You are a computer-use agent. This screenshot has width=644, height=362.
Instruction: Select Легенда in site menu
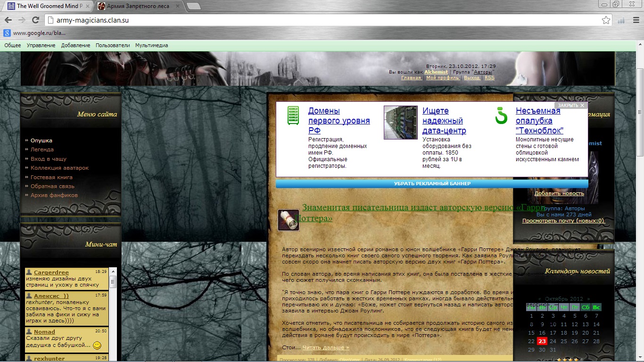coord(42,149)
